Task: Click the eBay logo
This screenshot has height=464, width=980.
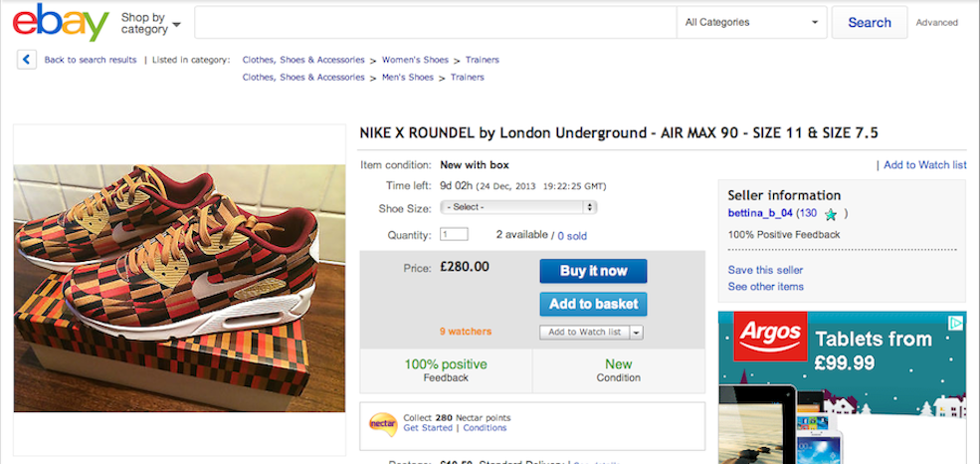Action: 61,22
